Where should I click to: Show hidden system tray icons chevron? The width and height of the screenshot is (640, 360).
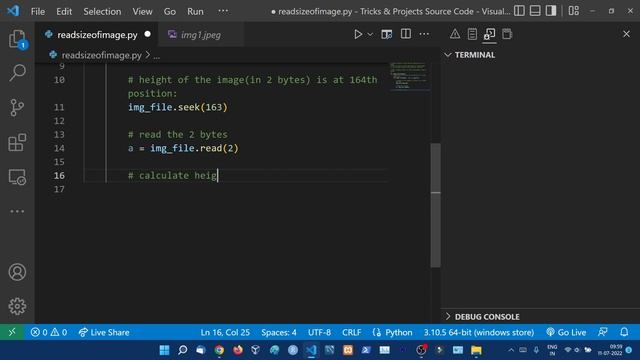click(511, 350)
